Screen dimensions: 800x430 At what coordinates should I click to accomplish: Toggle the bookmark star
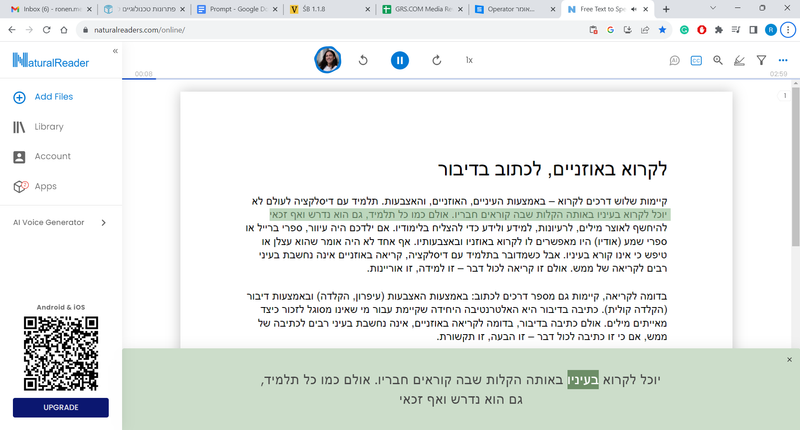(662, 30)
